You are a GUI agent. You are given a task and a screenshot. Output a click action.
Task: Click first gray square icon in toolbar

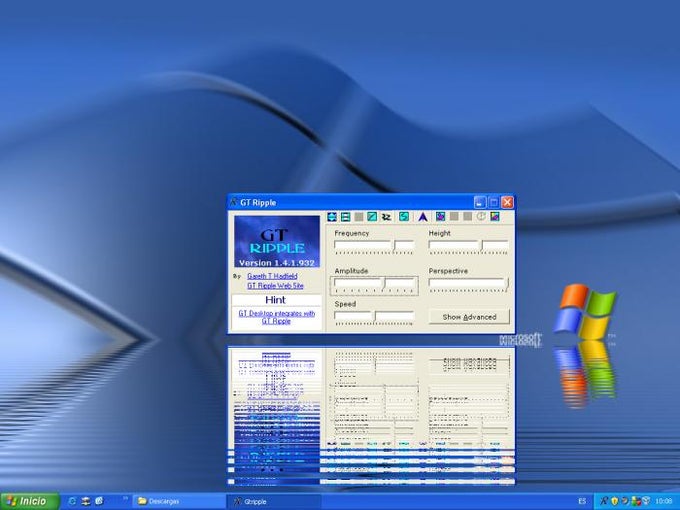(x=359, y=217)
